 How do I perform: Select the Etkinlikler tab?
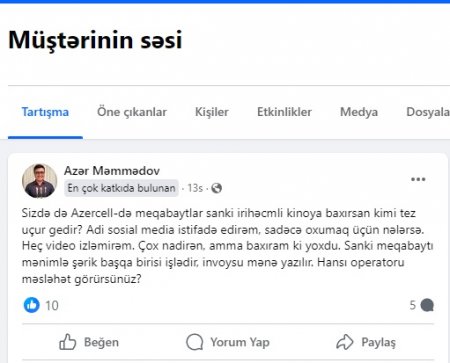coord(284,112)
